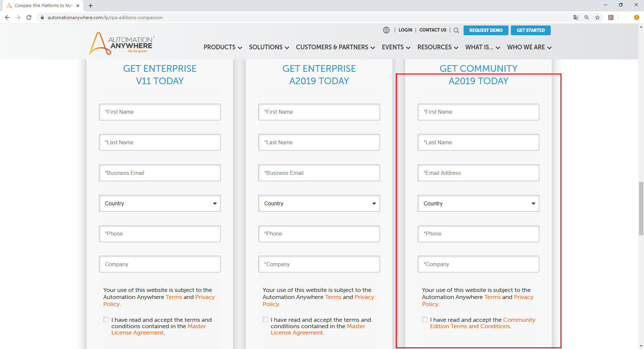Open Master License Agreement link in V11 form
Screen dimensions: 644x349
[x=158, y=330]
